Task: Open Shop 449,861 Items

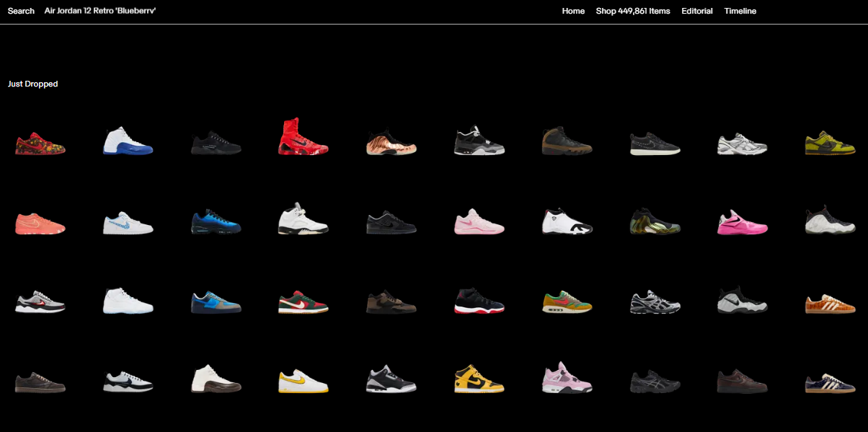Action: (x=633, y=11)
